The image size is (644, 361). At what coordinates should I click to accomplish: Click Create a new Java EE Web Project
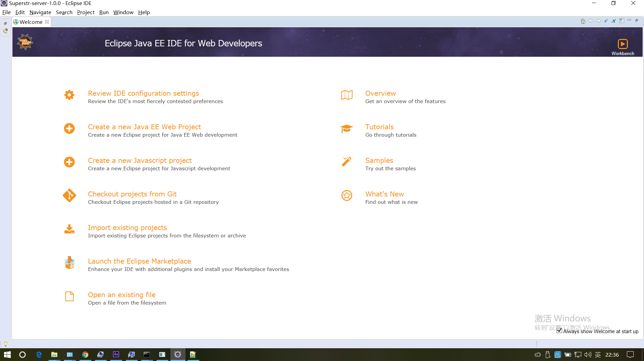[x=144, y=127]
